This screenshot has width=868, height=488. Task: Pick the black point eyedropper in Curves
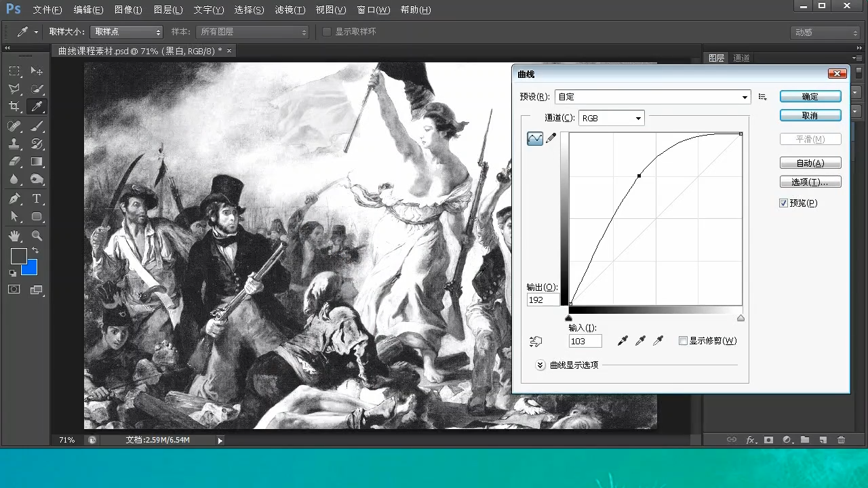(x=623, y=341)
